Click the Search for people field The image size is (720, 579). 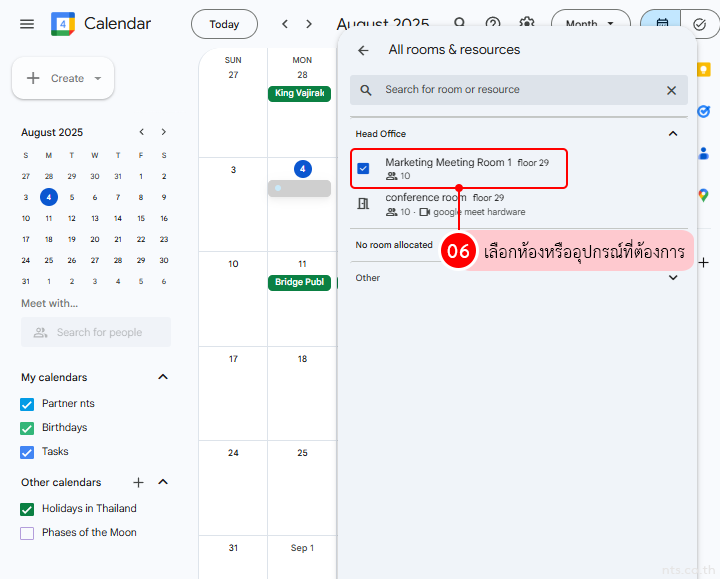click(96, 332)
